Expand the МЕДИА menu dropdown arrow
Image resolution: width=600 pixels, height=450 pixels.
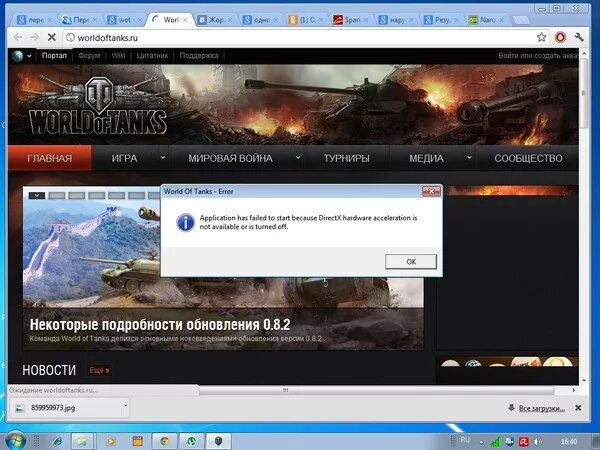(x=469, y=157)
